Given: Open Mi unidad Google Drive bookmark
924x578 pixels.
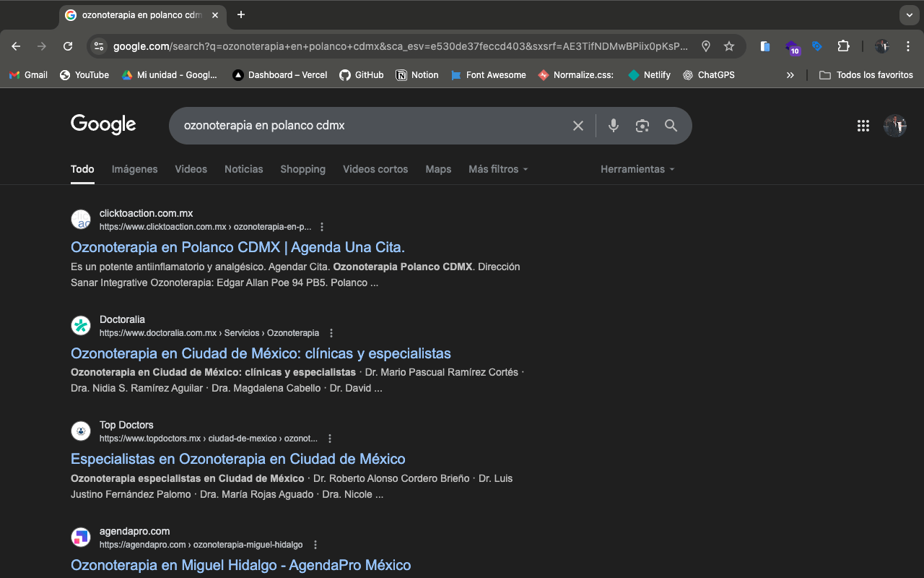Looking at the screenshot, I should coord(170,75).
